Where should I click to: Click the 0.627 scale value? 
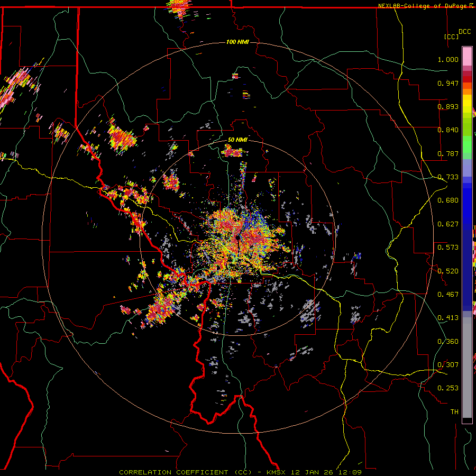click(448, 224)
